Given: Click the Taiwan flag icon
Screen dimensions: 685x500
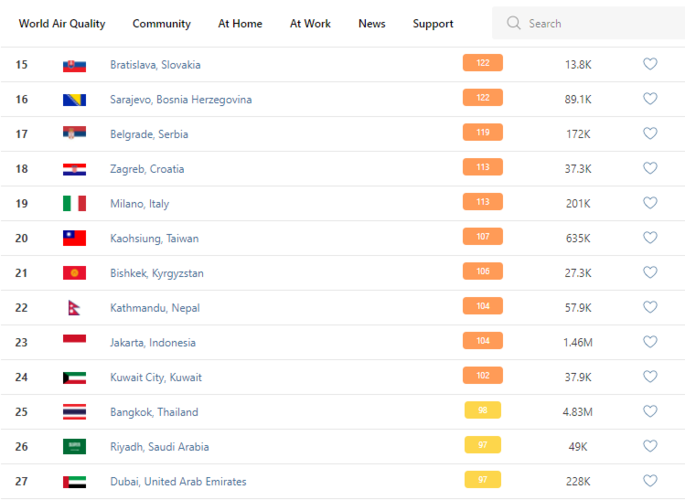Looking at the screenshot, I should [74, 238].
